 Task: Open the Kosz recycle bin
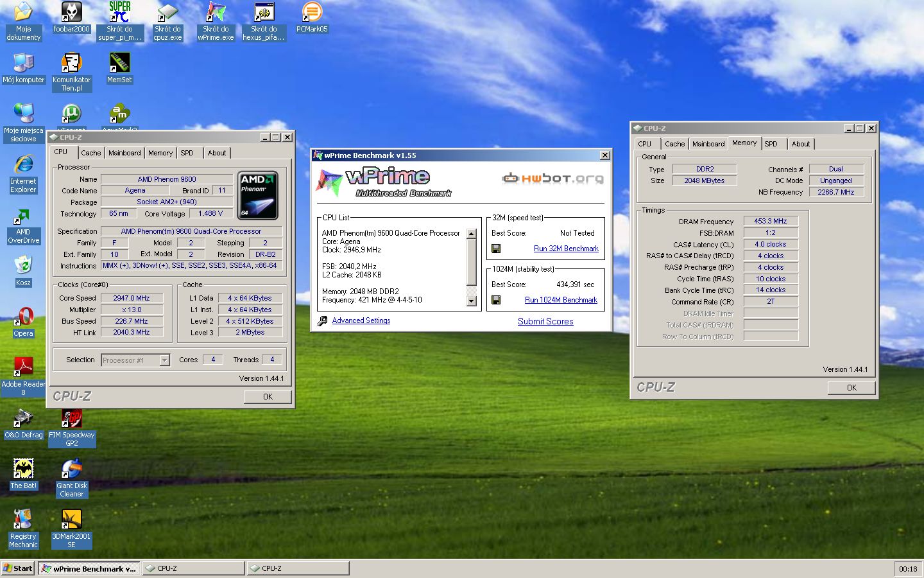(x=23, y=271)
